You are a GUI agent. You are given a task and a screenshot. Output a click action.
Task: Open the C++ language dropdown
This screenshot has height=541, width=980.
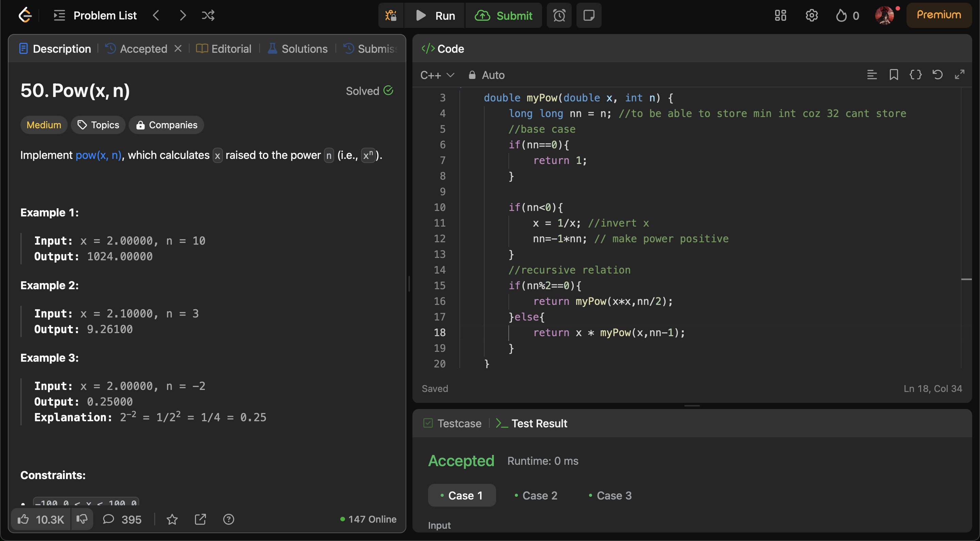tap(437, 75)
